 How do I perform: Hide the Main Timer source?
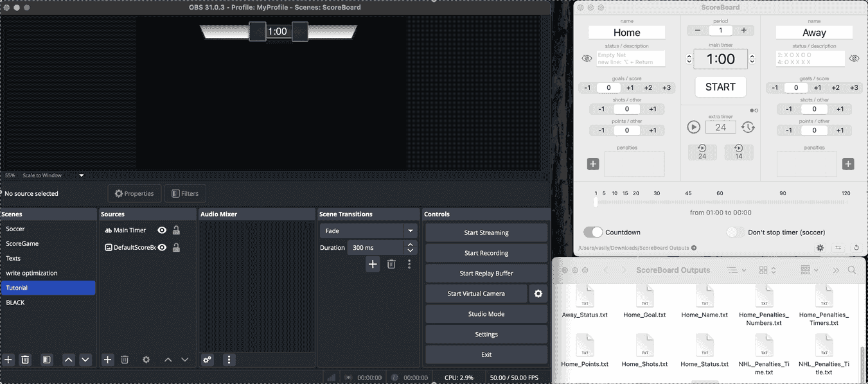click(x=162, y=230)
